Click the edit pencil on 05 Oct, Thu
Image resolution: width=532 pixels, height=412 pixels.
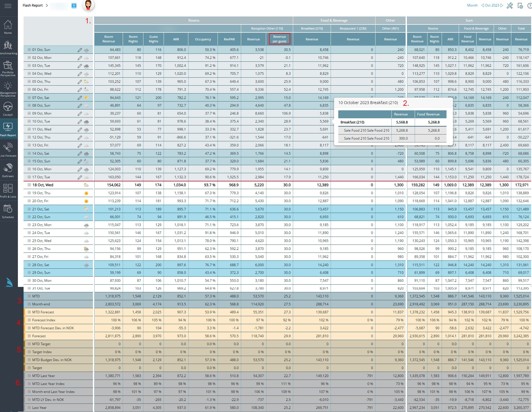coord(80,81)
